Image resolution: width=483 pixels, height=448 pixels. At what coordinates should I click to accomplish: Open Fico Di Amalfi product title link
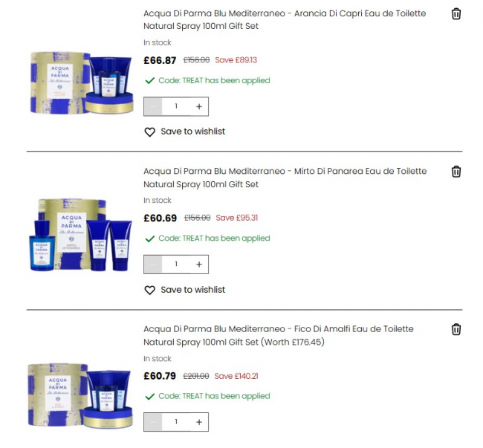click(279, 336)
